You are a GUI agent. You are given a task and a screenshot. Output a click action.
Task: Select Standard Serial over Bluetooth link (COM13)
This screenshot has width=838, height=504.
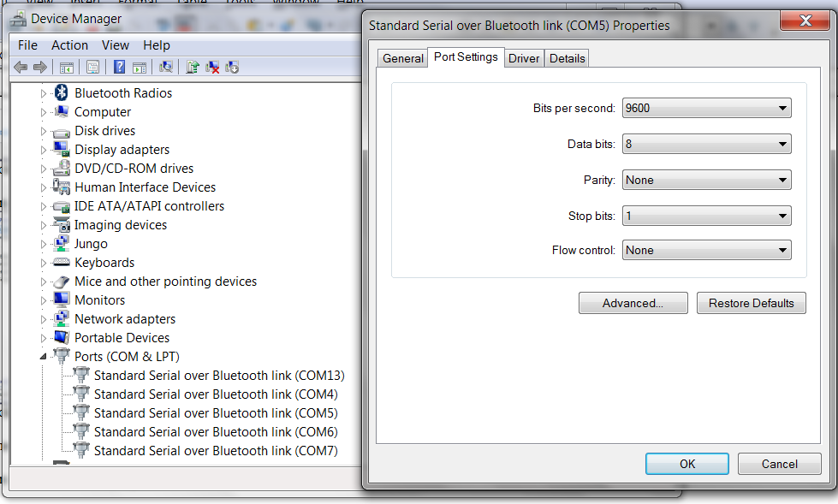click(219, 375)
